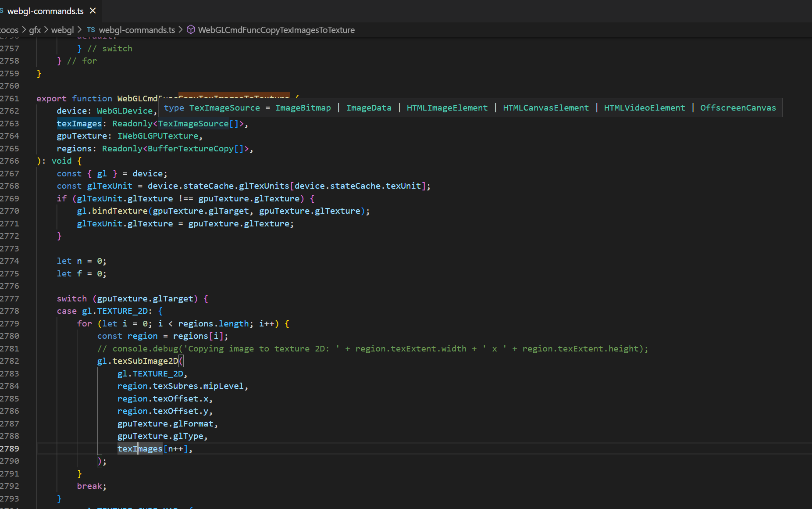Click line number 2766 in the gutter
The height and width of the screenshot is (509, 812).
pos(10,161)
